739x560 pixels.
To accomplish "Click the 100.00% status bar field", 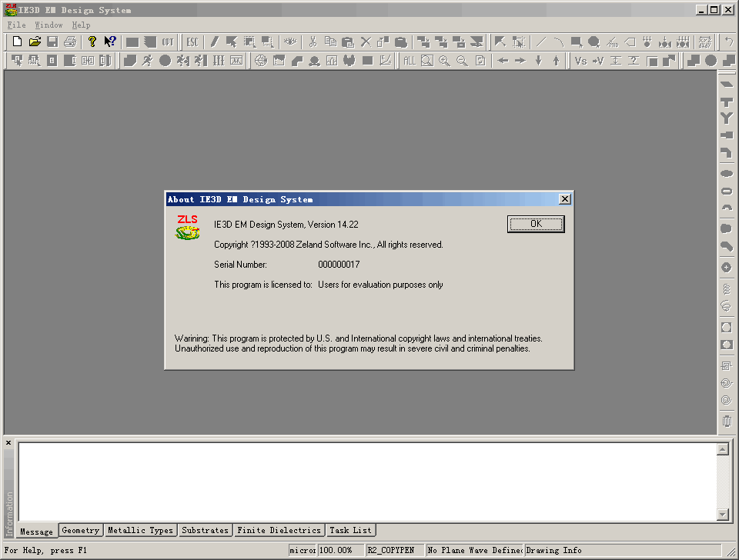I will pyautogui.click(x=341, y=550).
